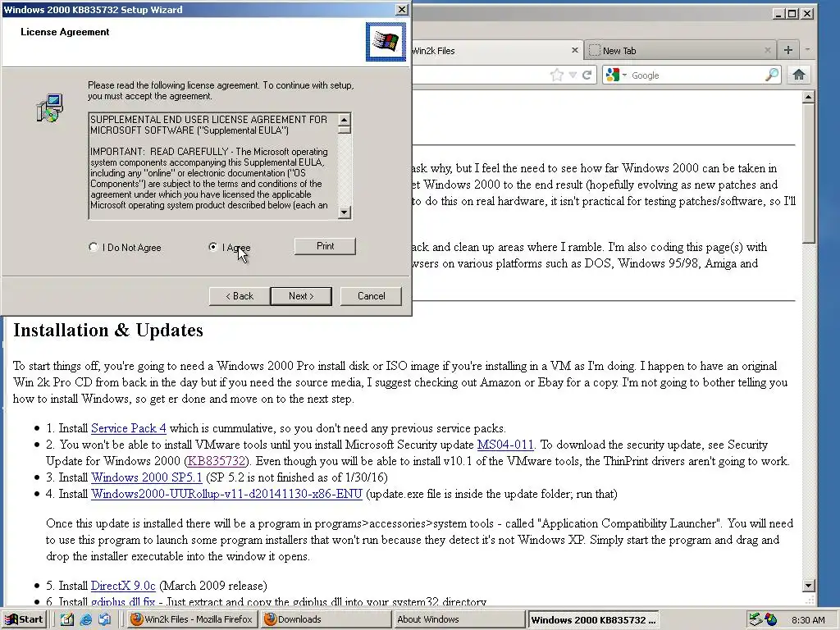
Task: Select the I Agree radio button
Action: tap(213, 247)
